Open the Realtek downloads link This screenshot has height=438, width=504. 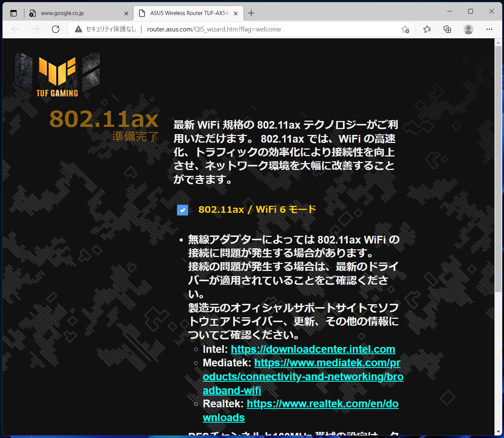click(x=300, y=411)
